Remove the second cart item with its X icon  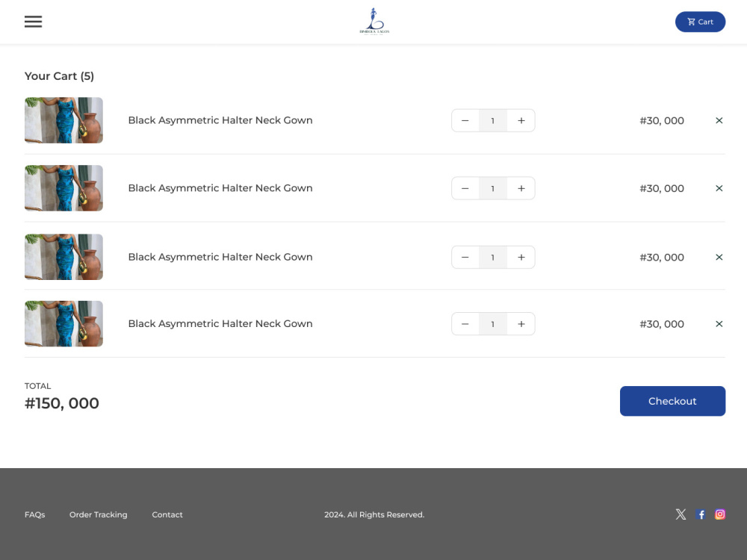coord(719,188)
